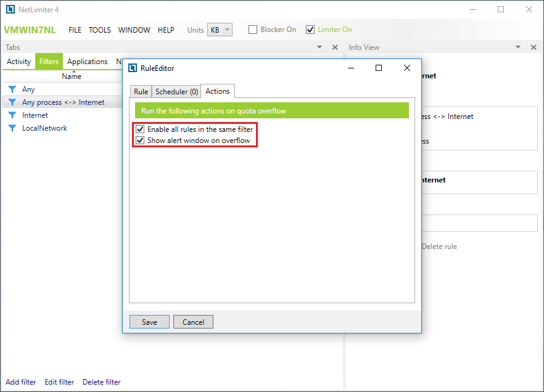The image size is (544, 392).
Task: Click the funnel icon beside Internet filter
Action: (x=12, y=115)
